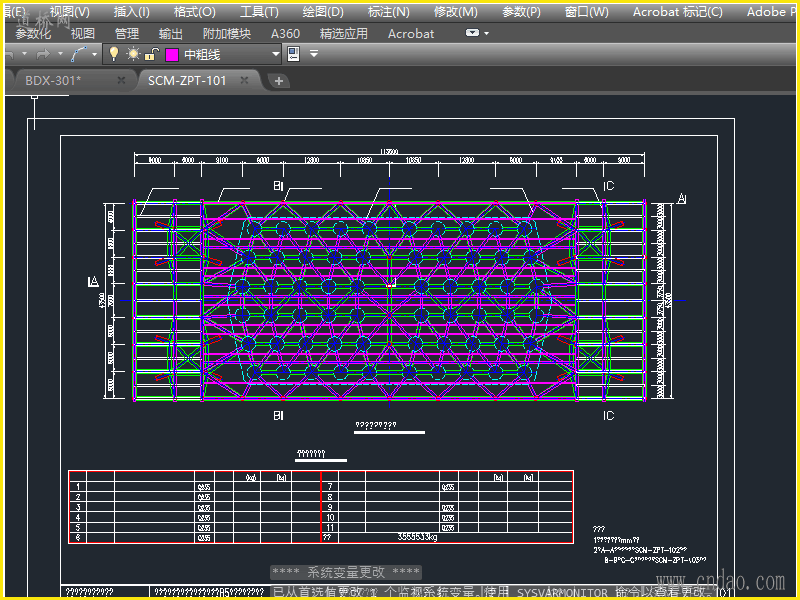
Task: Open the redo history dropdown arrow
Action: pyautogui.click(x=60, y=54)
